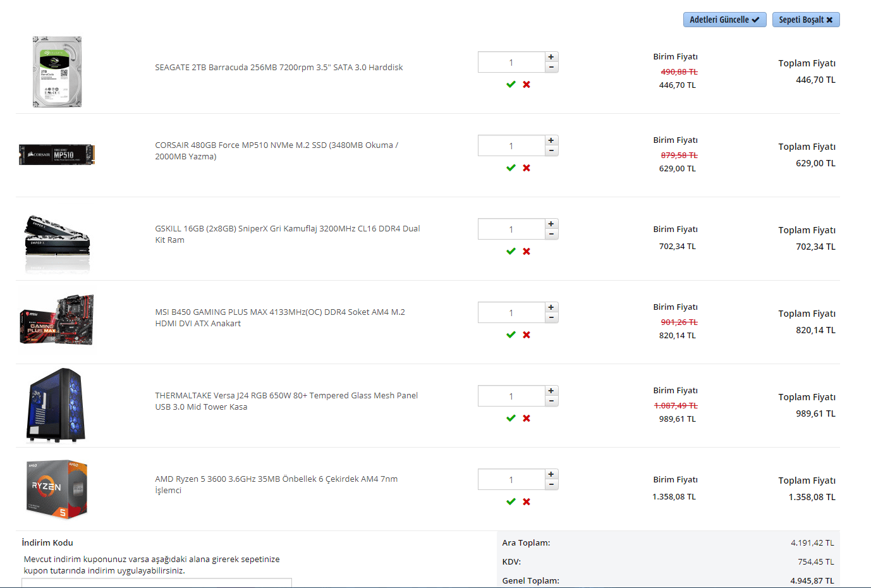Open the MSI B450 motherboard product image
871x588 pixels.
pos(57,319)
